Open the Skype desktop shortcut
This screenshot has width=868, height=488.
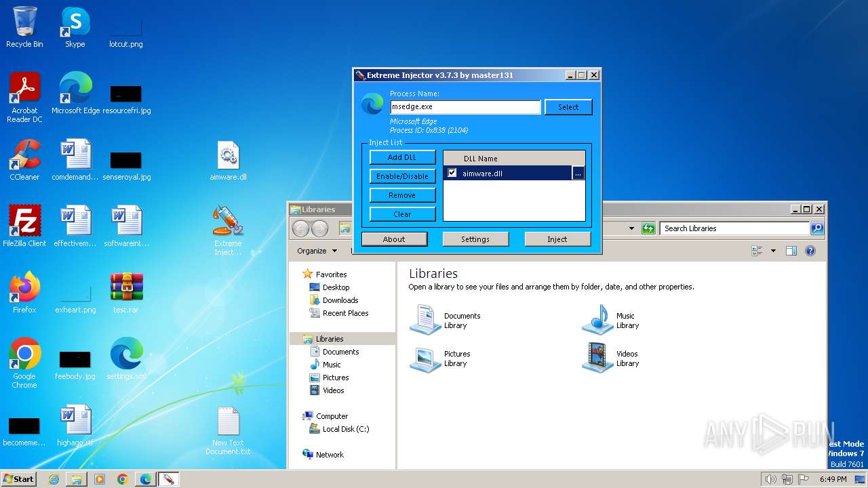75,27
